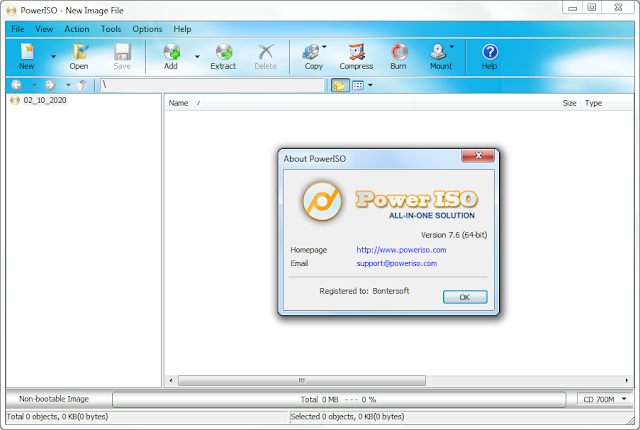The height and width of the screenshot is (430, 640).
Task: Toggle the folder tree view icon
Action: [340, 85]
